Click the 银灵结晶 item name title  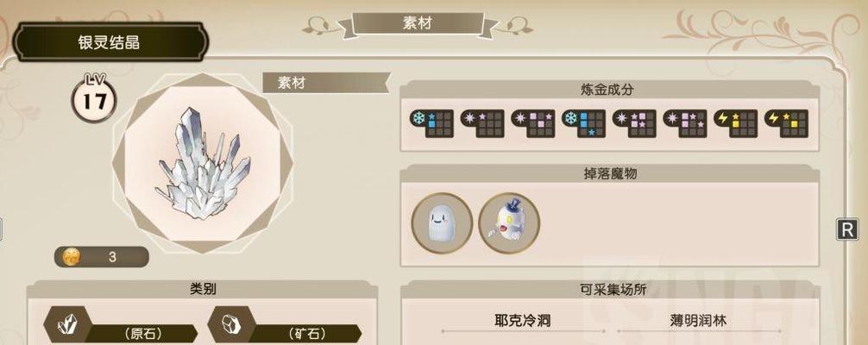[x=110, y=42]
